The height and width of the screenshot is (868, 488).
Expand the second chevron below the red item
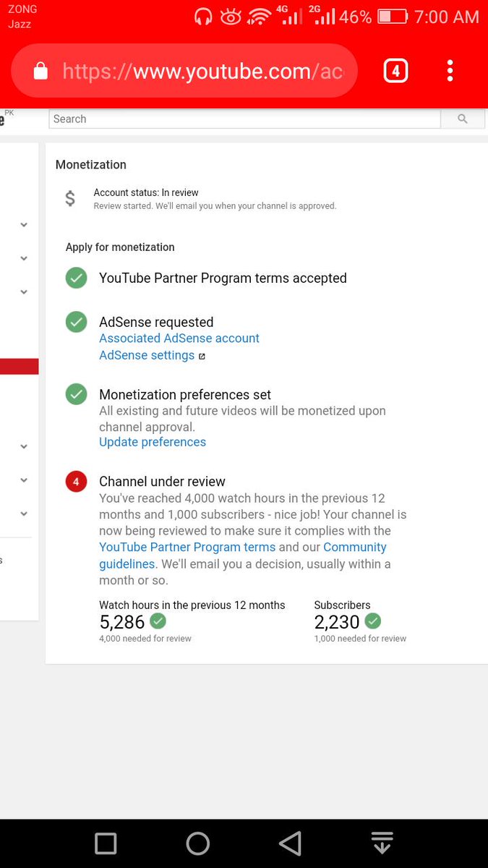click(x=24, y=480)
